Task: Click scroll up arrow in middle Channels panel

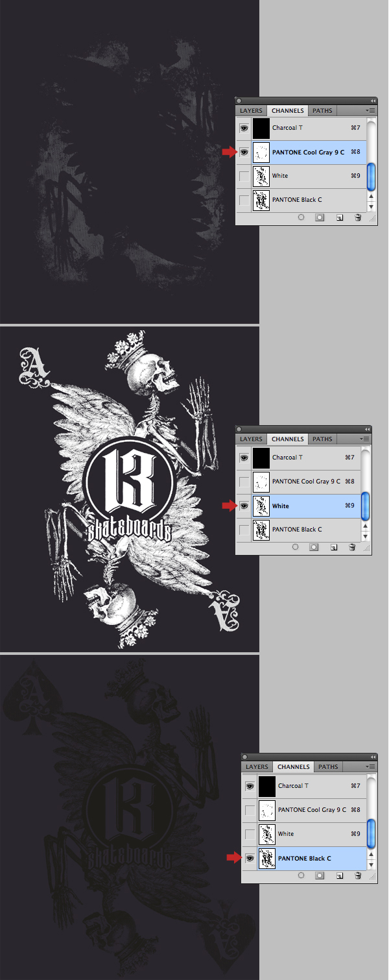Action: pyautogui.click(x=366, y=526)
